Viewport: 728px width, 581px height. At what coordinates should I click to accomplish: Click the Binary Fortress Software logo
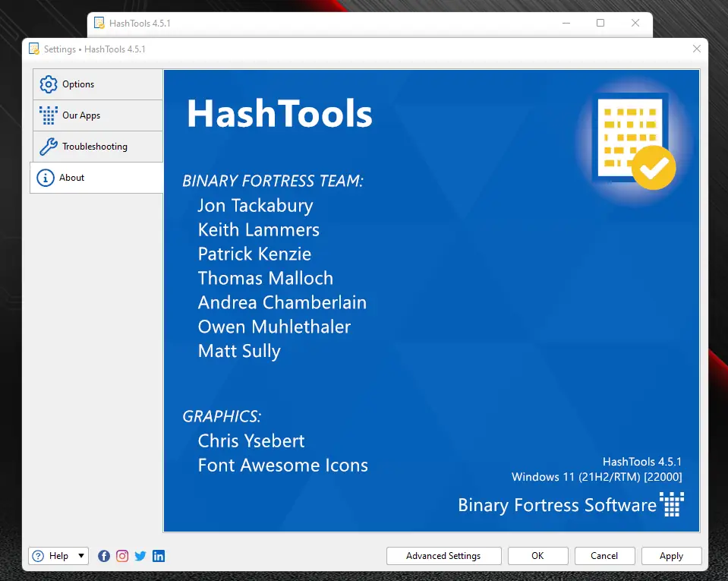tap(672, 504)
